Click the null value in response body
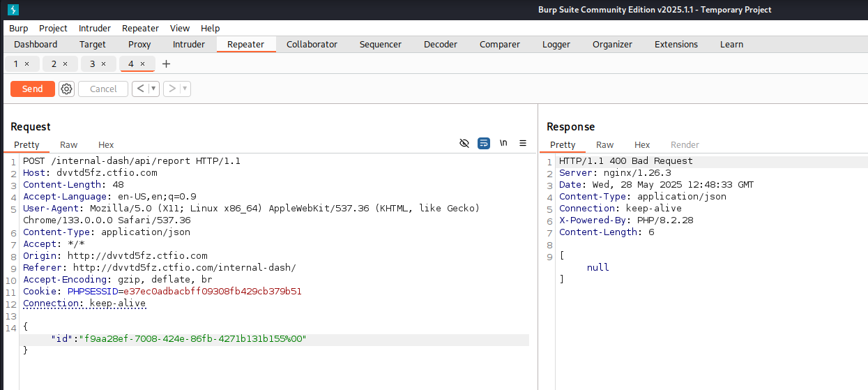 click(x=598, y=267)
